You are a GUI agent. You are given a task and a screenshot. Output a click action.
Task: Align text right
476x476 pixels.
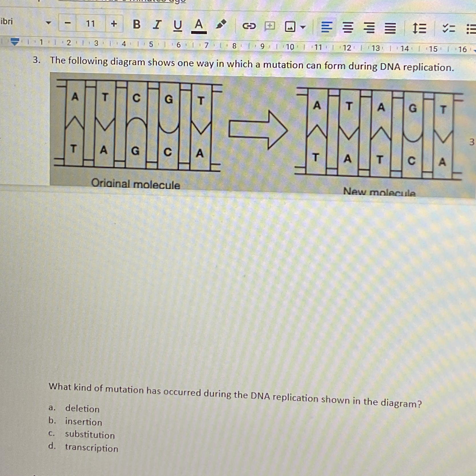coord(369,28)
